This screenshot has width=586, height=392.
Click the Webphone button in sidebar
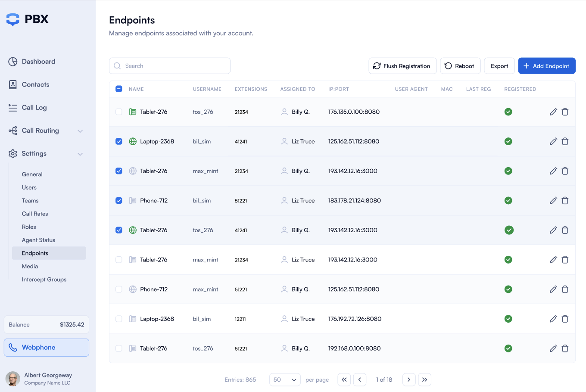pyautogui.click(x=47, y=348)
